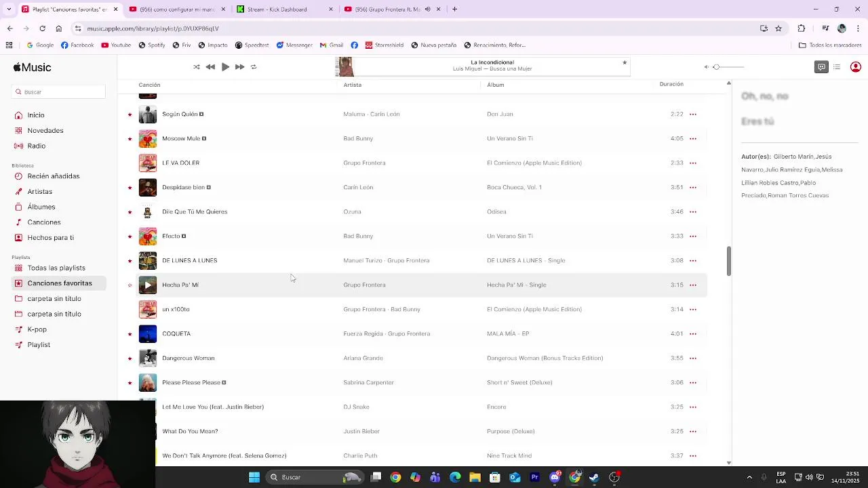Image resolution: width=868 pixels, height=488 pixels.
Task: Toggle shuffle playback in Apple Music
Action: [197, 67]
